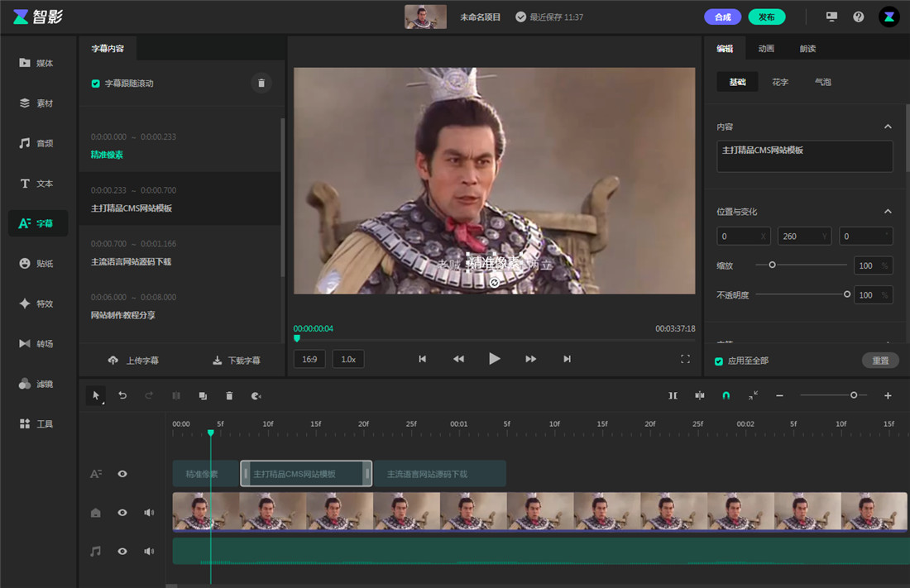Mute the video track speaker
This screenshot has width=910, height=588.
(x=149, y=513)
